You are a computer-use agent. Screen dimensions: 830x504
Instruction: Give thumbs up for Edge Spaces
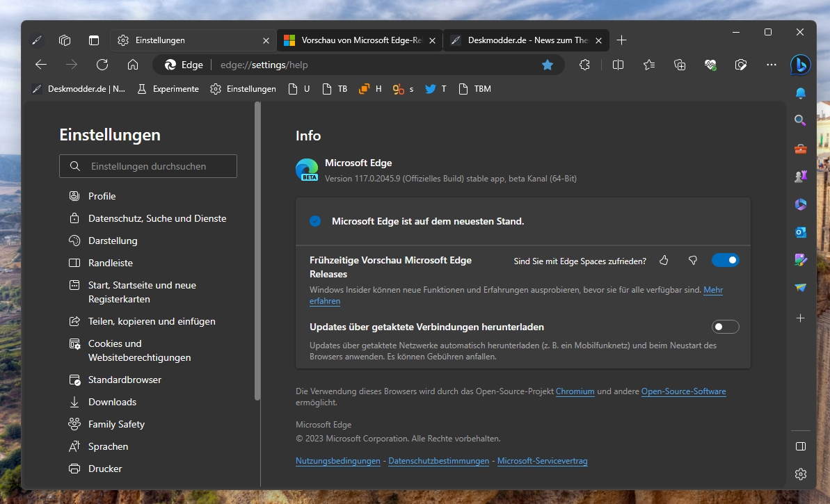(x=664, y=260)
